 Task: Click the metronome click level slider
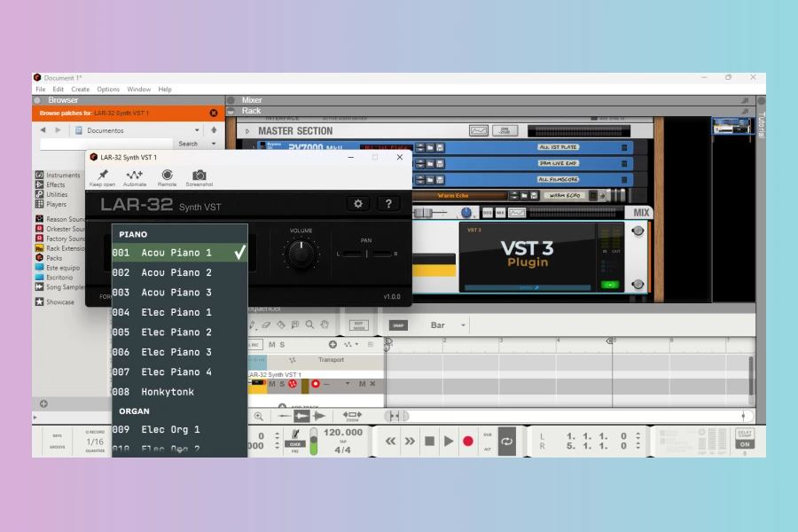pos(314,441)
